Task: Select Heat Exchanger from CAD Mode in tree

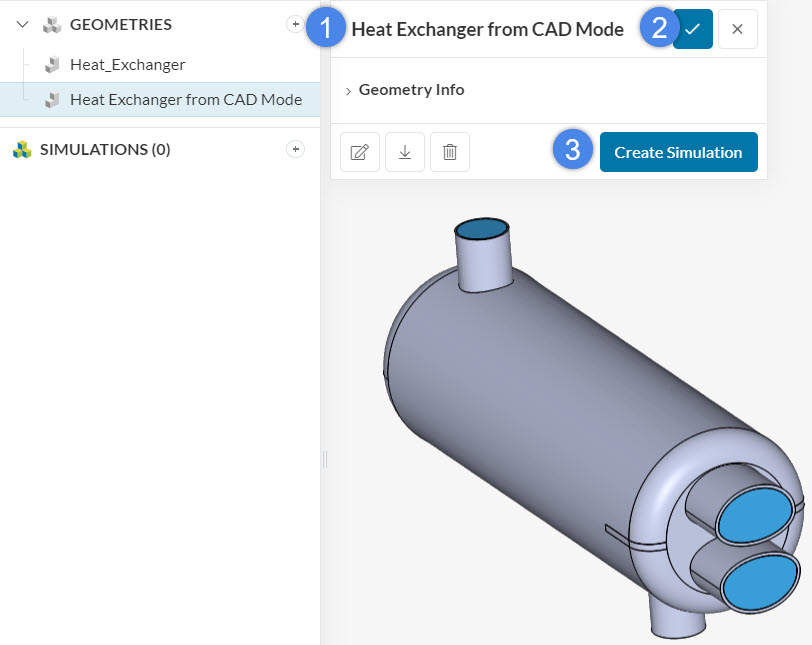Action: click(185, 100)
